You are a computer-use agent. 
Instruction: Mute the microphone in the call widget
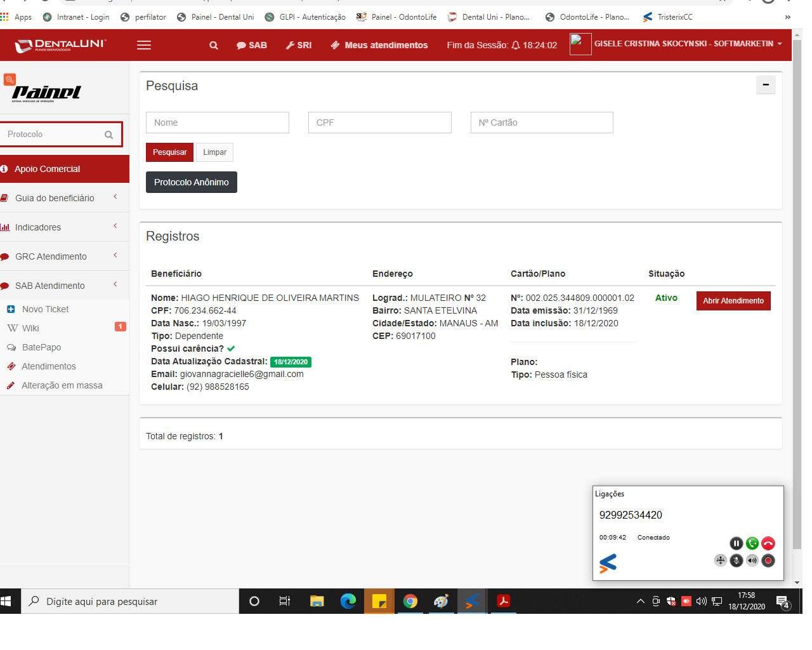click(x=736, y=560)
